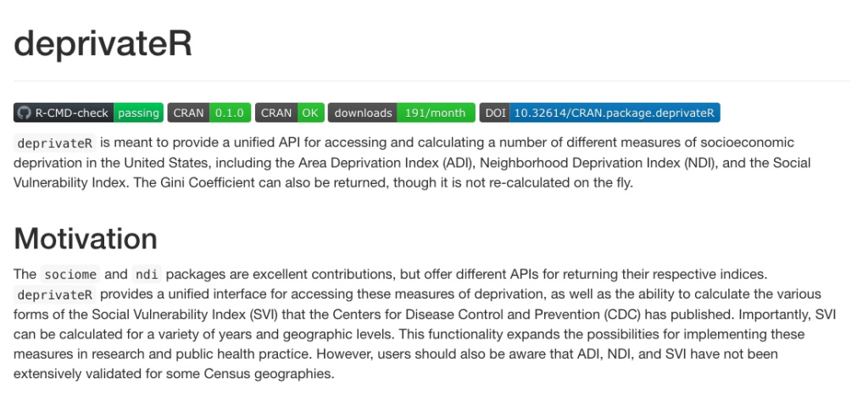Open the DOI 10.32614/CRAN.package.deprivateR badge

[599, 113]
